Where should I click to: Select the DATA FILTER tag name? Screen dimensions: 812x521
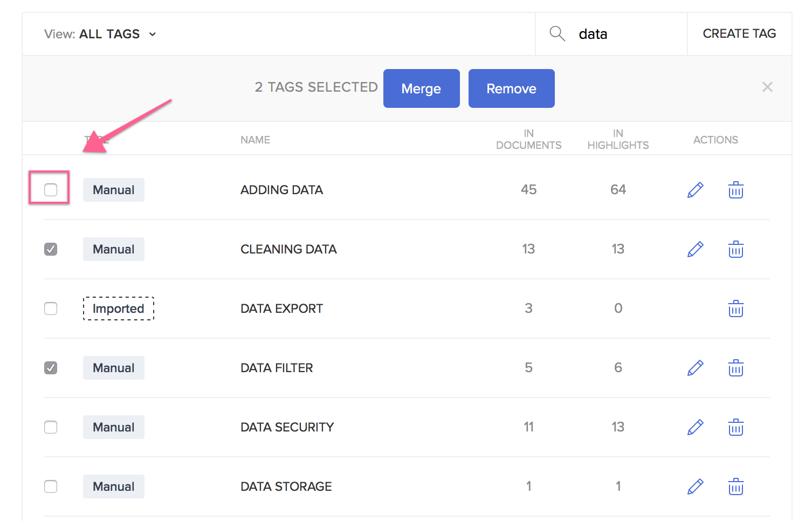tap(277, 368)
